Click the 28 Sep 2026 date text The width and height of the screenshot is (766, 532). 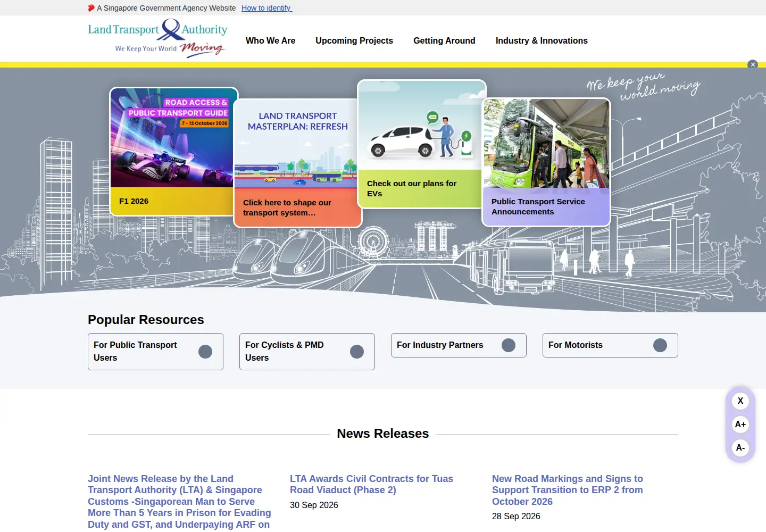click(x=516, y=517)
